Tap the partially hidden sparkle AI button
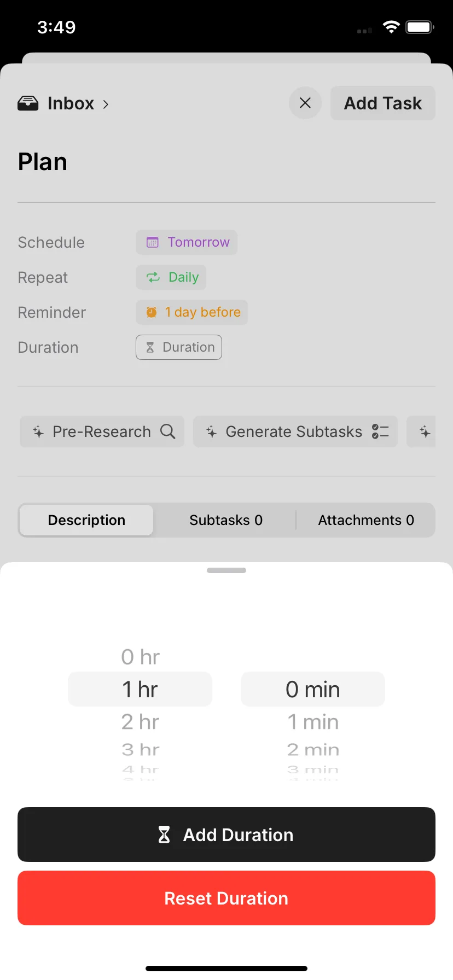The width and height of the screenshot is (453, 980). [422, 431]
